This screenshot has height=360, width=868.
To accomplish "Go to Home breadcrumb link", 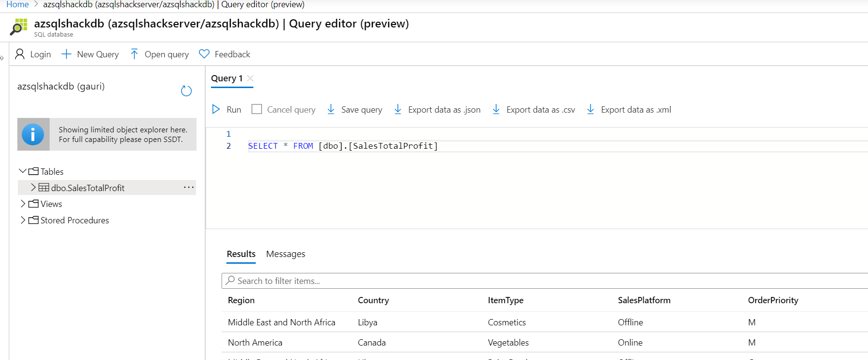I will click(17, 5).
